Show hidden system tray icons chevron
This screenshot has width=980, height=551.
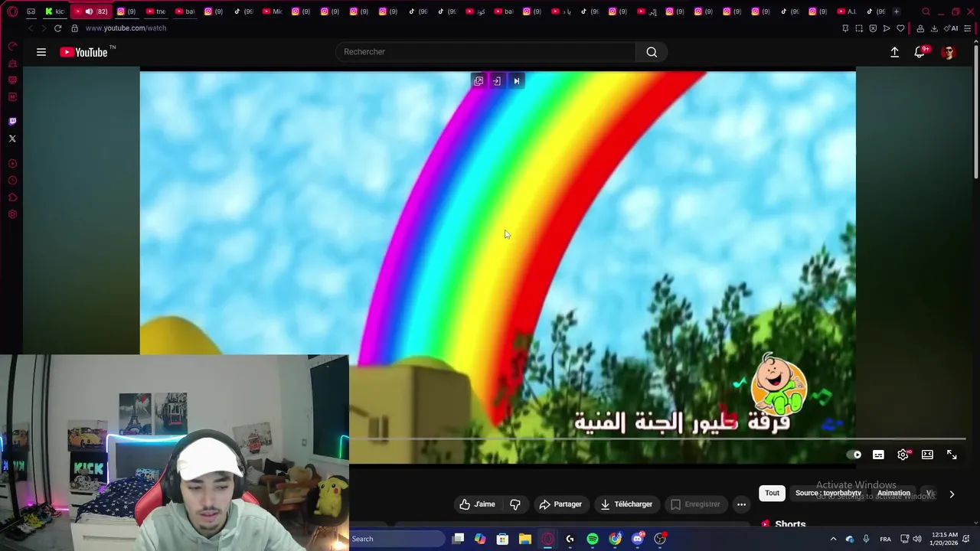click(x=833, y=539)
